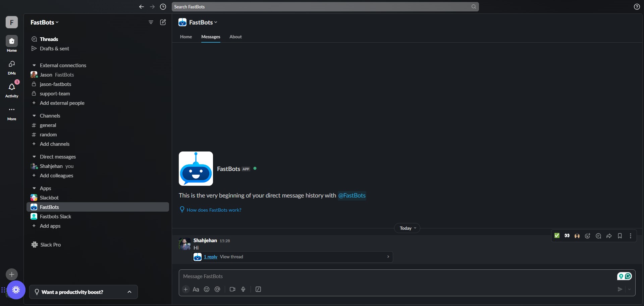Open the history clock icon
The image size is (644, 306).
(163, 7)
